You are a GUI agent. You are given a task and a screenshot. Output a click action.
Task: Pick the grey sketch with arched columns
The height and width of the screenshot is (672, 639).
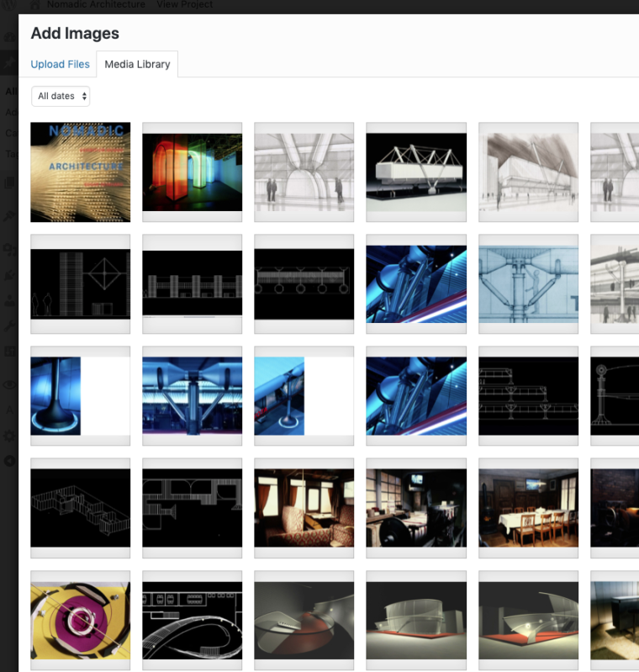[304, 172]
